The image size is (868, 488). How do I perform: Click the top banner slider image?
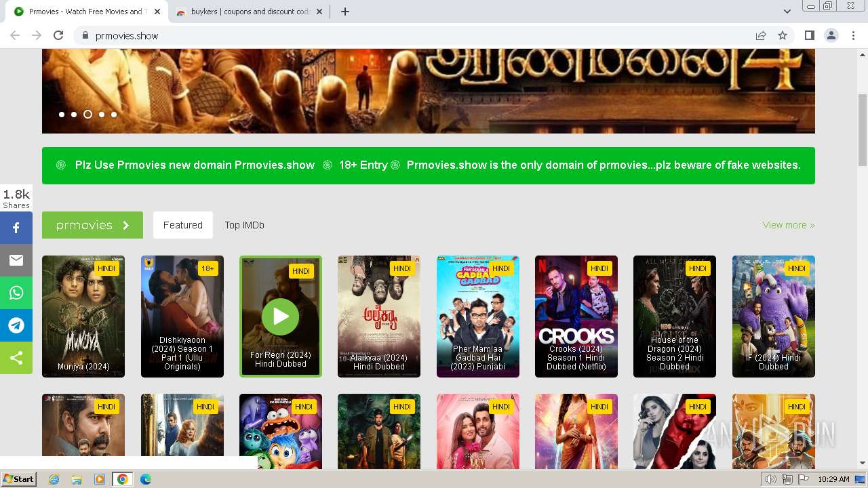[x=429, y=91]
